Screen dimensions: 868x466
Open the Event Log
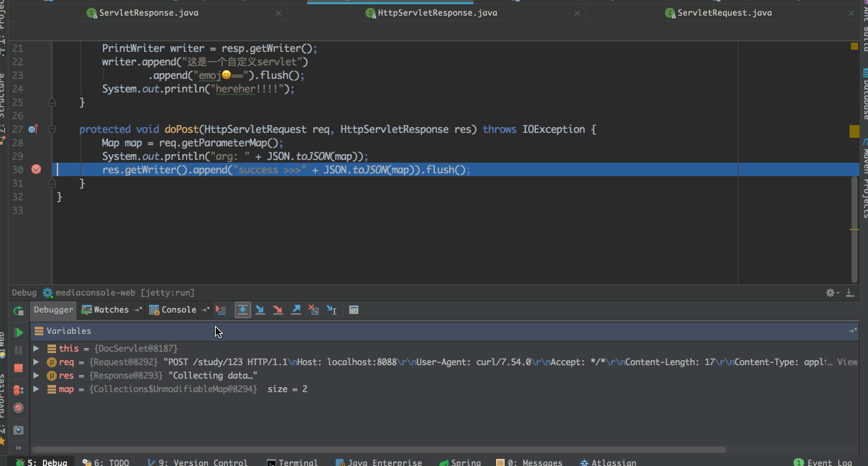coord(823,462)
